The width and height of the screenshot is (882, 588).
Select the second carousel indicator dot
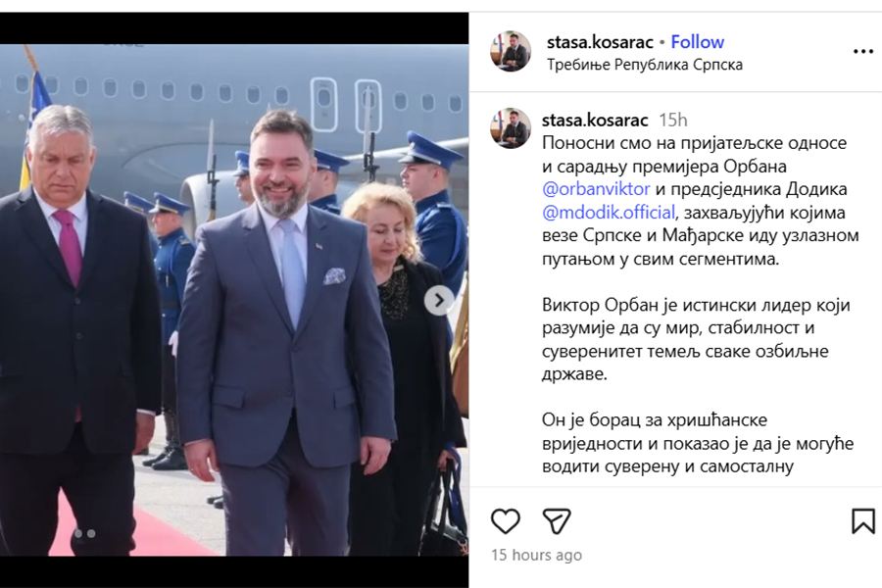91,533
